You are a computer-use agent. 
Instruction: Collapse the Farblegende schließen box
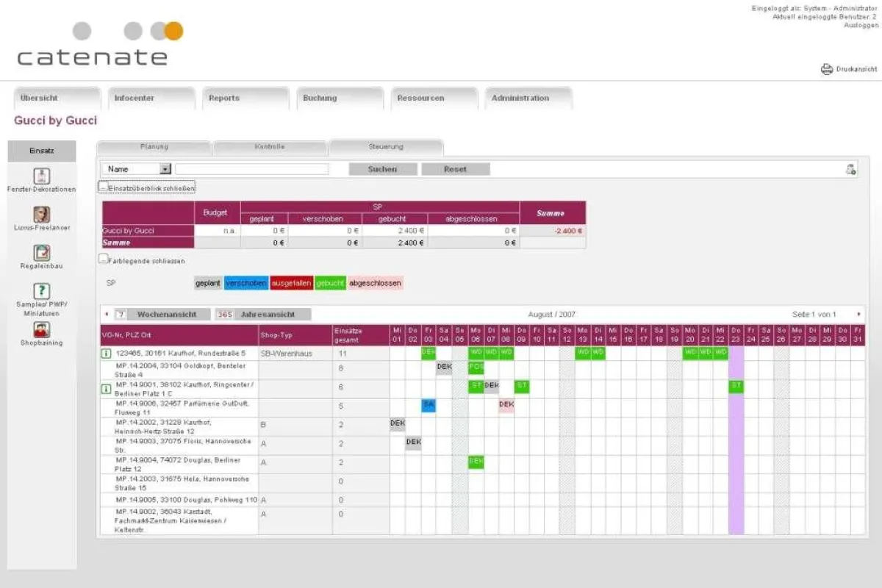[x=104, y=259]
